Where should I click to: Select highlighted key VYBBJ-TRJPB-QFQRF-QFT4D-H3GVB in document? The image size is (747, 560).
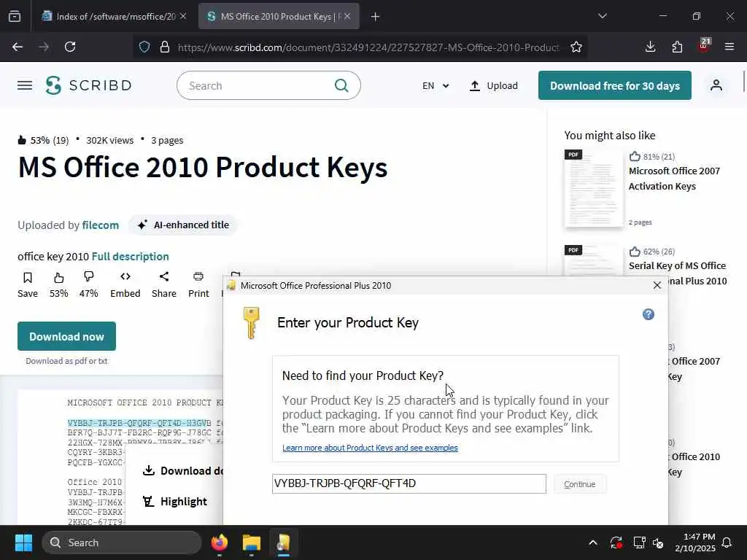[x=139, y=423]
